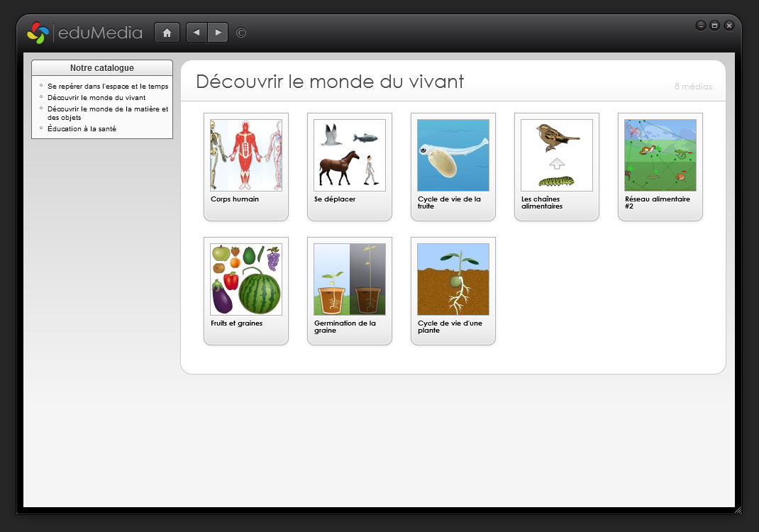Open Réseau alimentaire #2 thumbnail
The width and height of the screenshot is (759, 532).
660,155
